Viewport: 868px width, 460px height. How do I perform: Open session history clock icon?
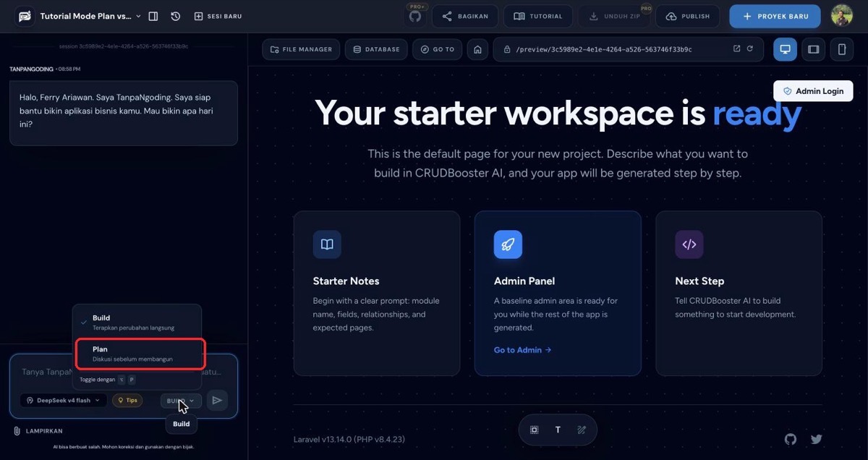coord(176,16)
